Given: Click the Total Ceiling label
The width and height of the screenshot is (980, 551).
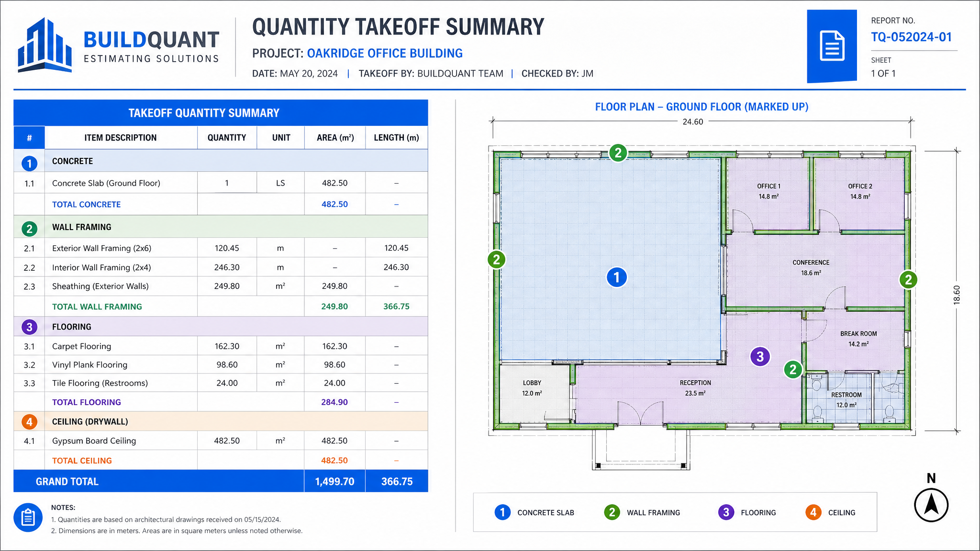Looking at the screenshot, I should (x=82, y=461).
